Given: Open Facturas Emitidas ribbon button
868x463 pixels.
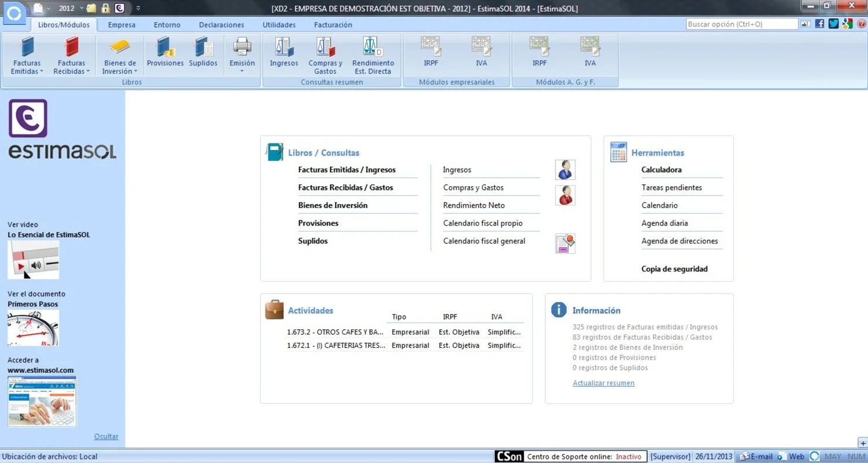Looking at the screenshot, I should click(x=27, y=56).
